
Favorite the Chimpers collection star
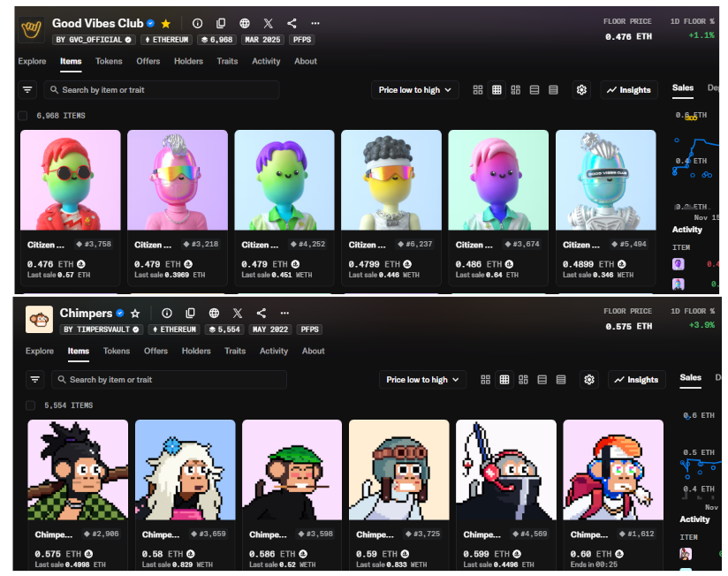click(x=135, y=314)
